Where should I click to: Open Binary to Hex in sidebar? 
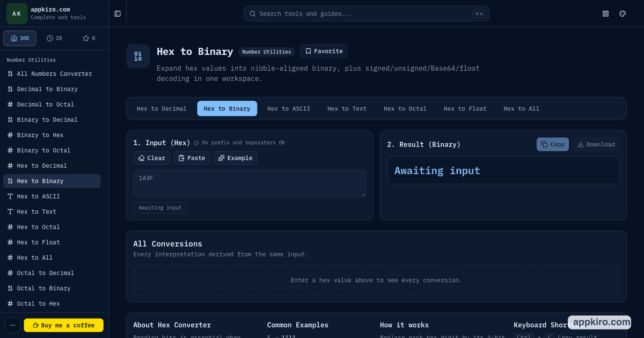coord(52,135)
